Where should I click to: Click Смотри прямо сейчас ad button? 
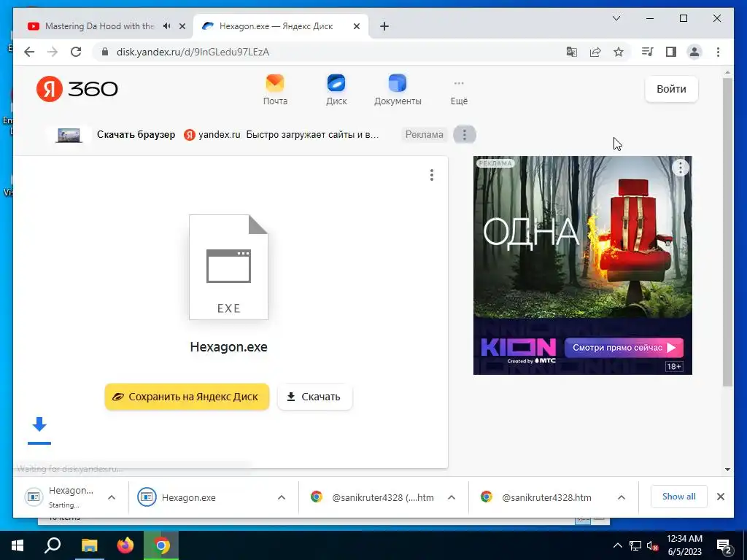pyautogui.click(x=624, y=348)
